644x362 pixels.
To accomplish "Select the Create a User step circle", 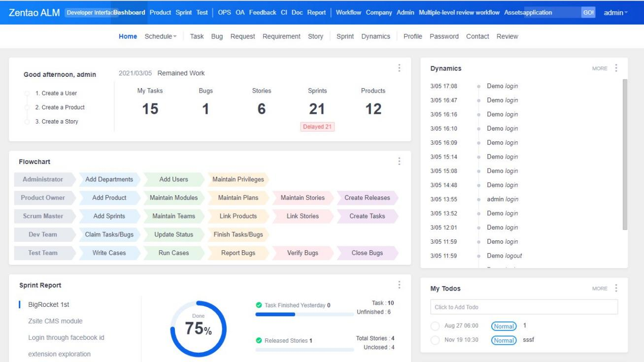I will [x=28, y=94].
